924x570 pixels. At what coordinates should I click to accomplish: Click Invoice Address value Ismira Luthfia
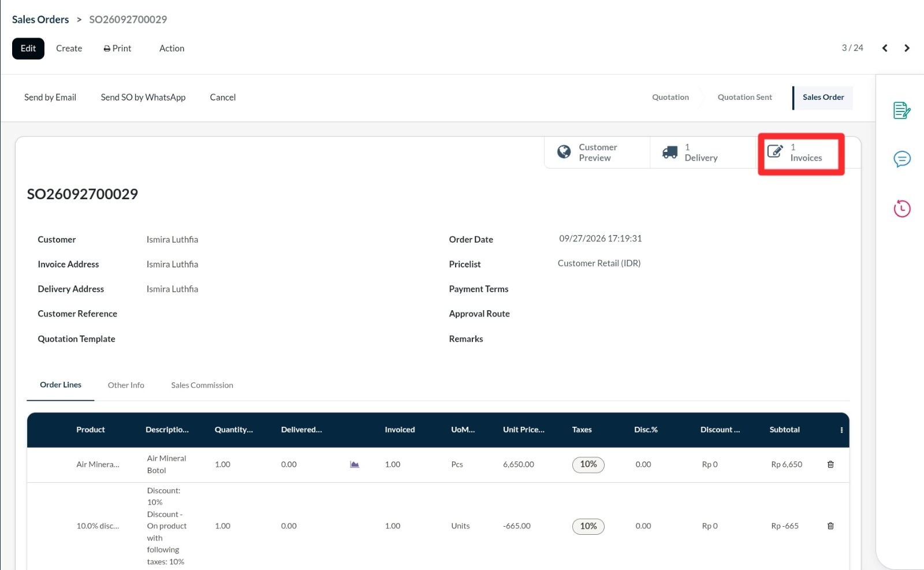[x=172, y=264]
